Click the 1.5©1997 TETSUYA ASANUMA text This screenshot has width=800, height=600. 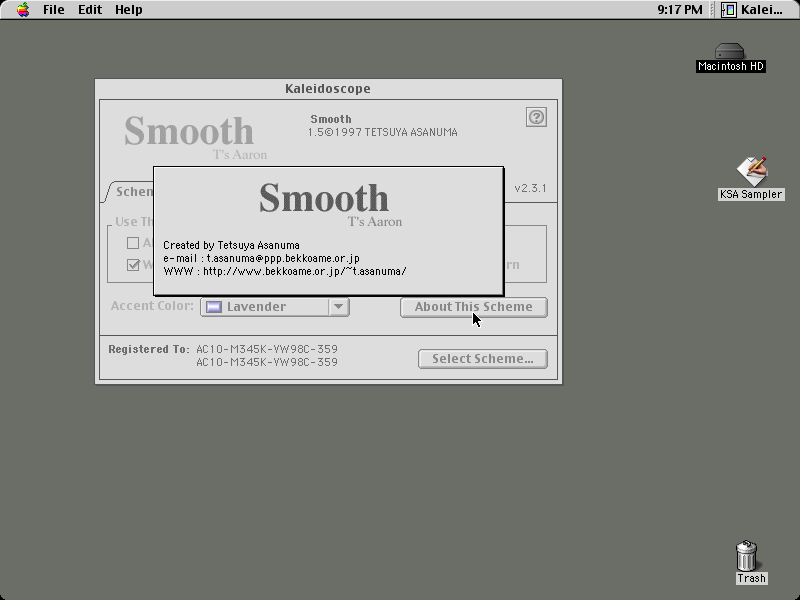[x=382, y=133]
